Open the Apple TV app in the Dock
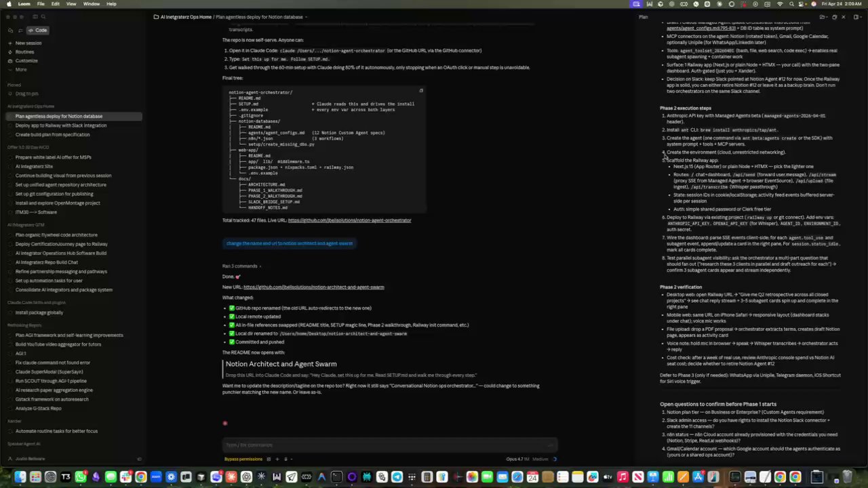The image size is (868, 488). pos(608,477)
